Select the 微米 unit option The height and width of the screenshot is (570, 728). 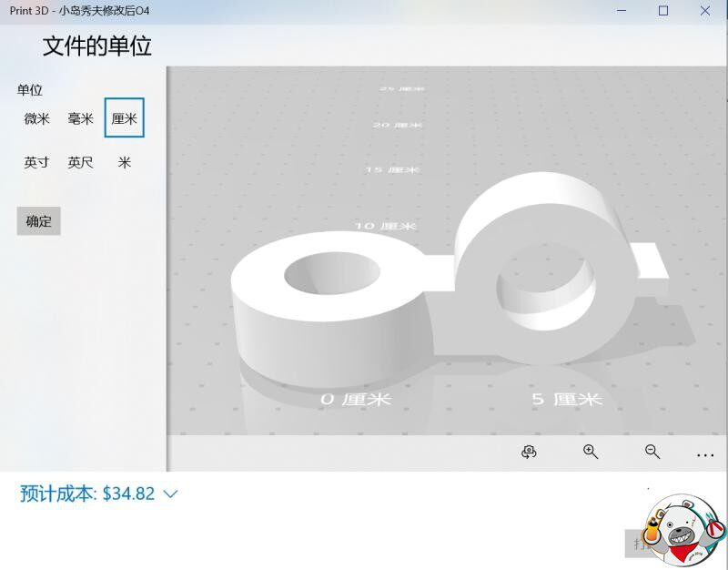click(36, 118)
